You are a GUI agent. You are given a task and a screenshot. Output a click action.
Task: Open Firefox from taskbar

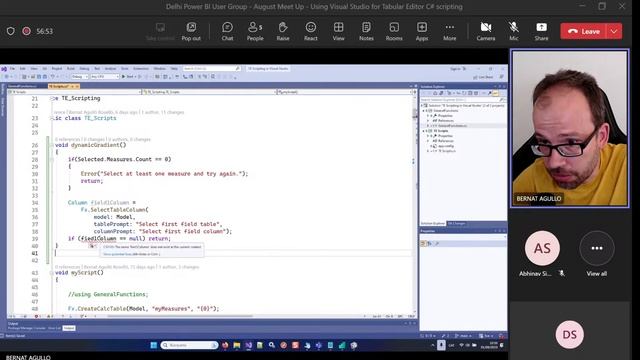225,345
